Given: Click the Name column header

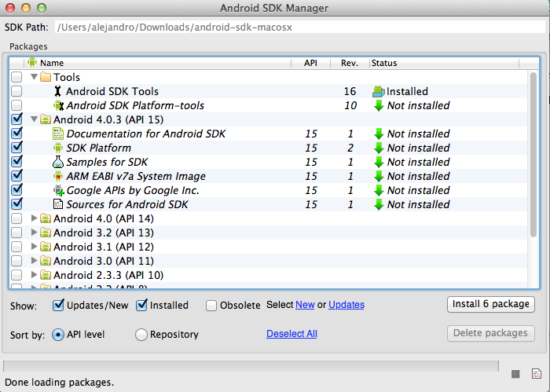Looking at the screenshot, I should pyautogui.click(x=157, y=63).
